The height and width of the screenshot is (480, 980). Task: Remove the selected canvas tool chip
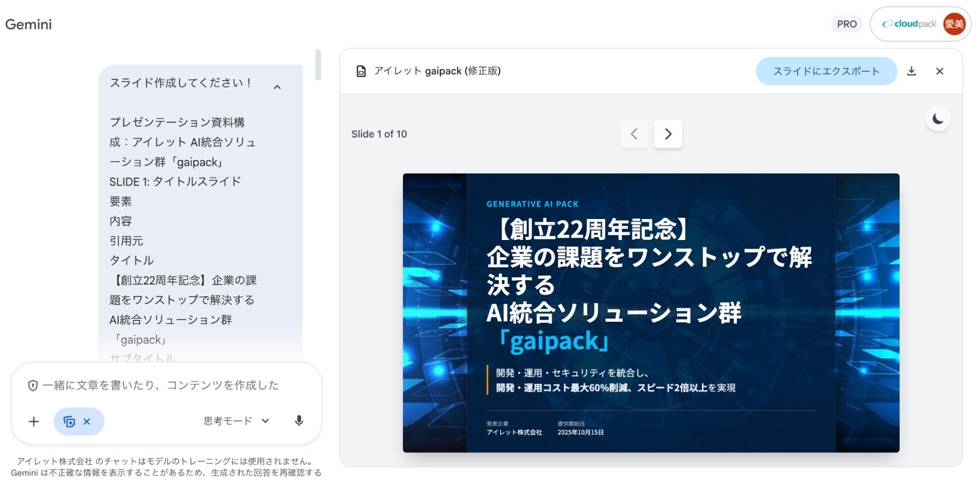(87, 421)
